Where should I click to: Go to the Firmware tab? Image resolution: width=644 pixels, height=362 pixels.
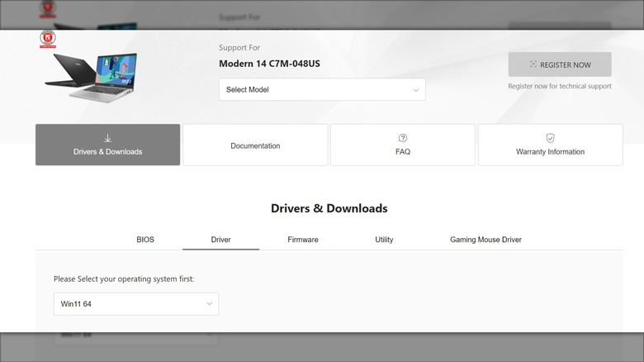pyautogui.click(x=303, y=240)
